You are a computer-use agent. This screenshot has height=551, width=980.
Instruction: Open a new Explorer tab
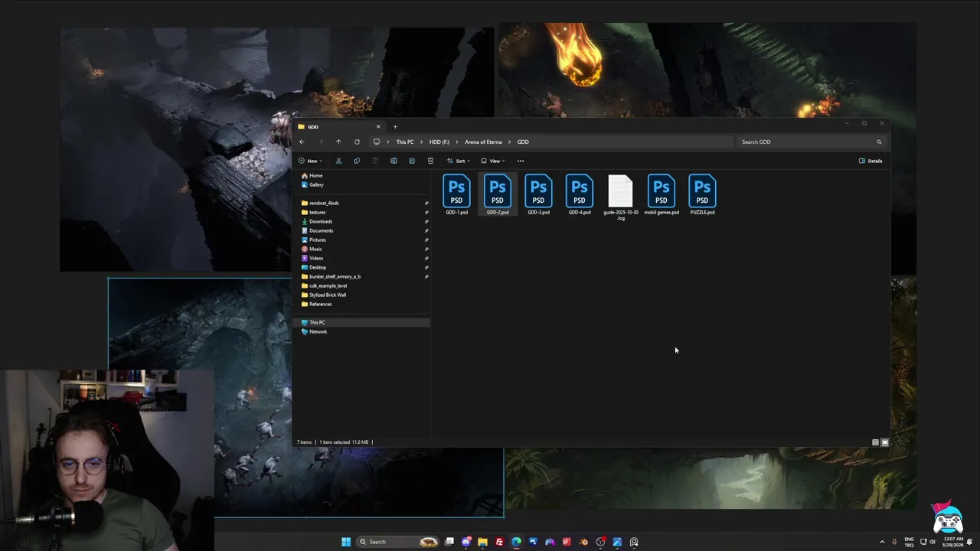[x=395, y=126]
